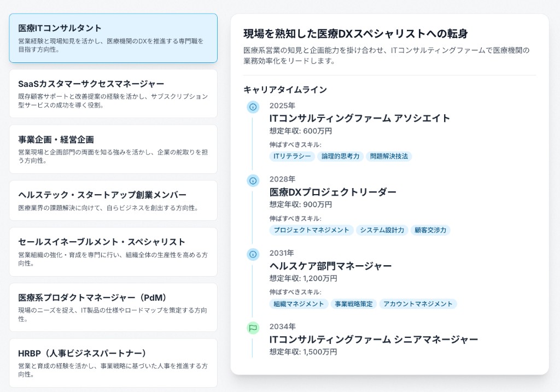The width and height of the screenshot is (560, 392).
Task: Click the プロジェクトマネジメント skill tag
Action: [x=311, y=230]
